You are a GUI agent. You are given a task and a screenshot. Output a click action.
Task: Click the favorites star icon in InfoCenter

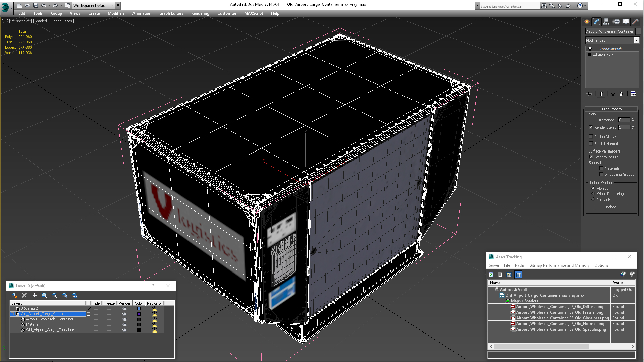coord(568,6)
